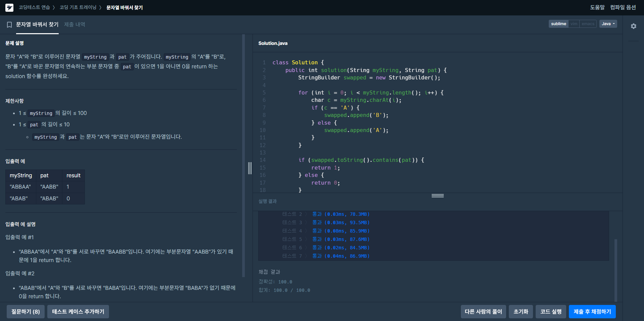The image size is (644, 321).
Task: Click the 테스트 2 result row
Action: [326, 214]
